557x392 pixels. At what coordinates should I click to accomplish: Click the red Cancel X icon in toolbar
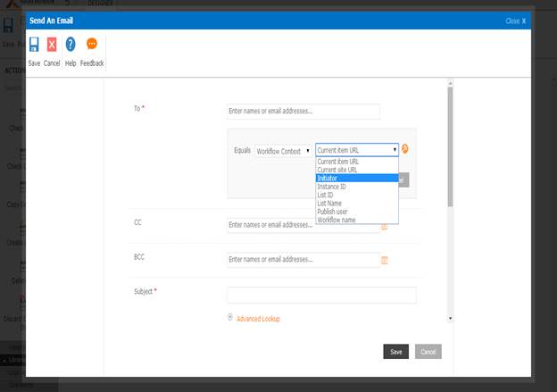tap(52, 45)
